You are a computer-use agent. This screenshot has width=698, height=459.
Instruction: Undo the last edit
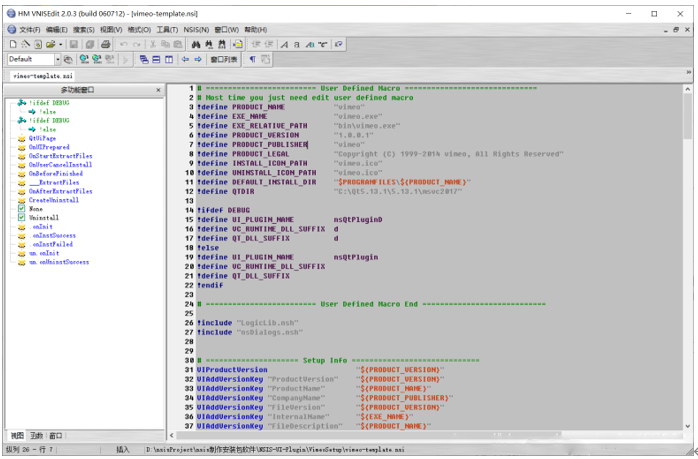(124, 44)
